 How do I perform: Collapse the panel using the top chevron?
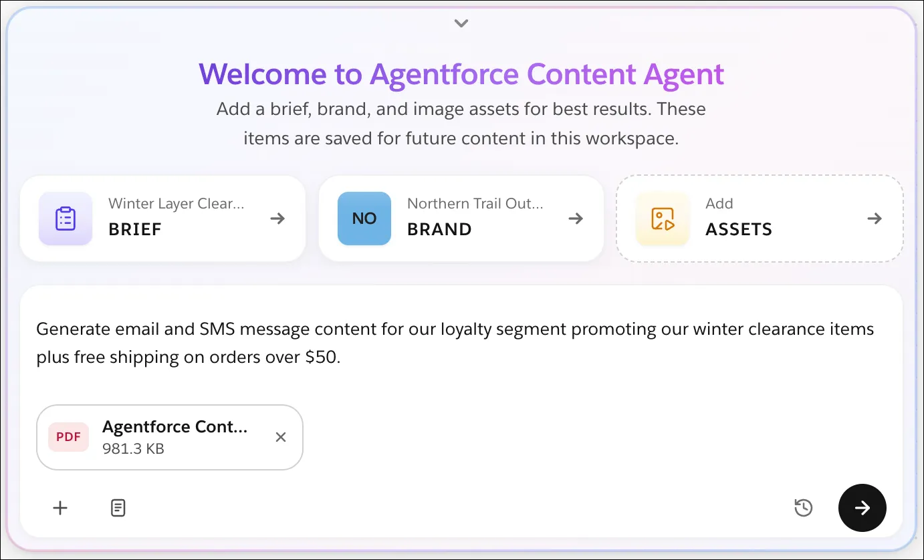point(461,23)
